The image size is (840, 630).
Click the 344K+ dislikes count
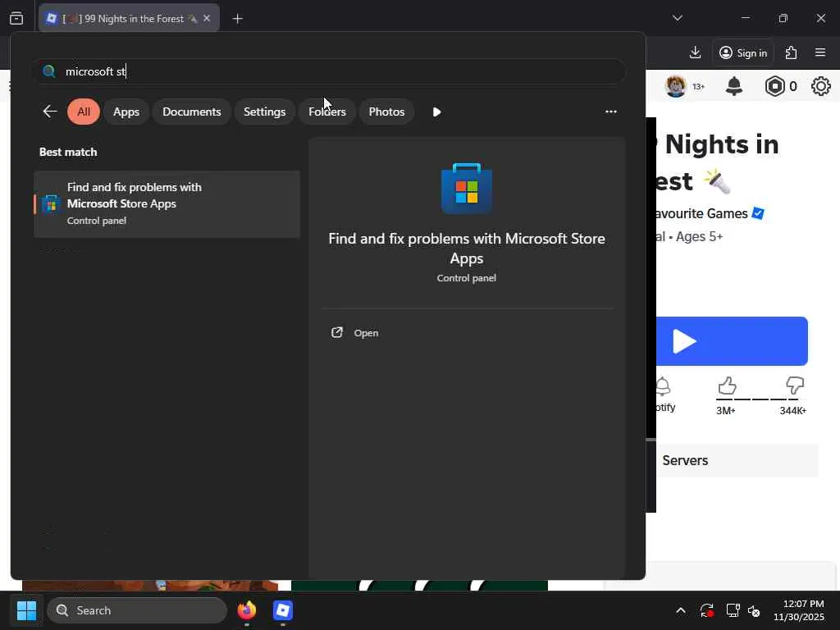click(793, 411)
